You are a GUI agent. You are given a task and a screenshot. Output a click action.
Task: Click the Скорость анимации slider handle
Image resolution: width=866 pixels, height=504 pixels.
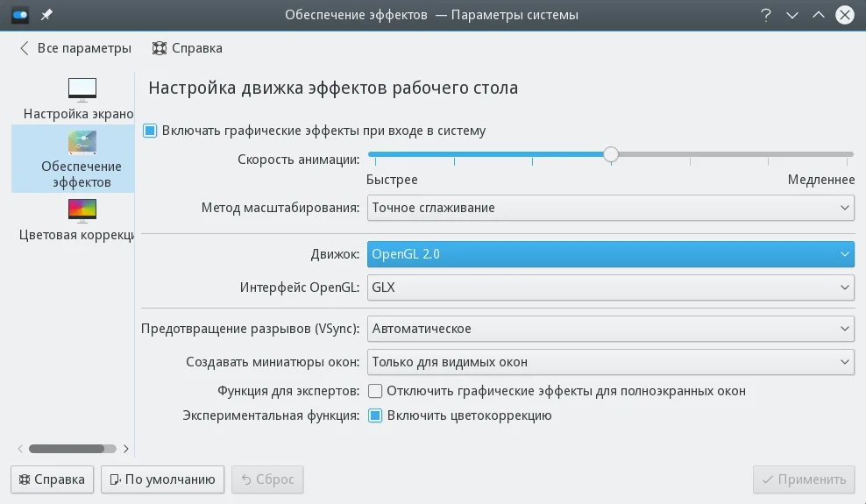click(x=611, y=154)
